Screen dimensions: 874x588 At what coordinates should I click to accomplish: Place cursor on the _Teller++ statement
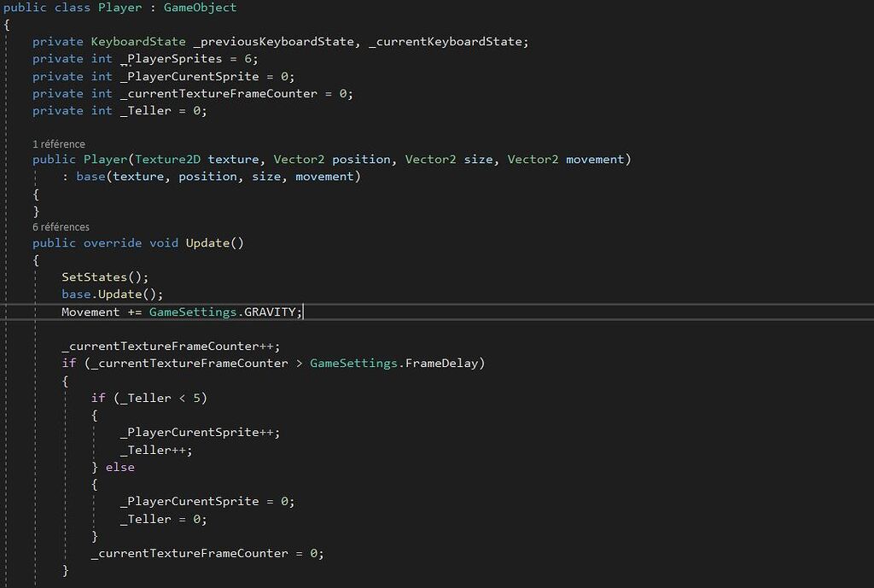point(155,450)
